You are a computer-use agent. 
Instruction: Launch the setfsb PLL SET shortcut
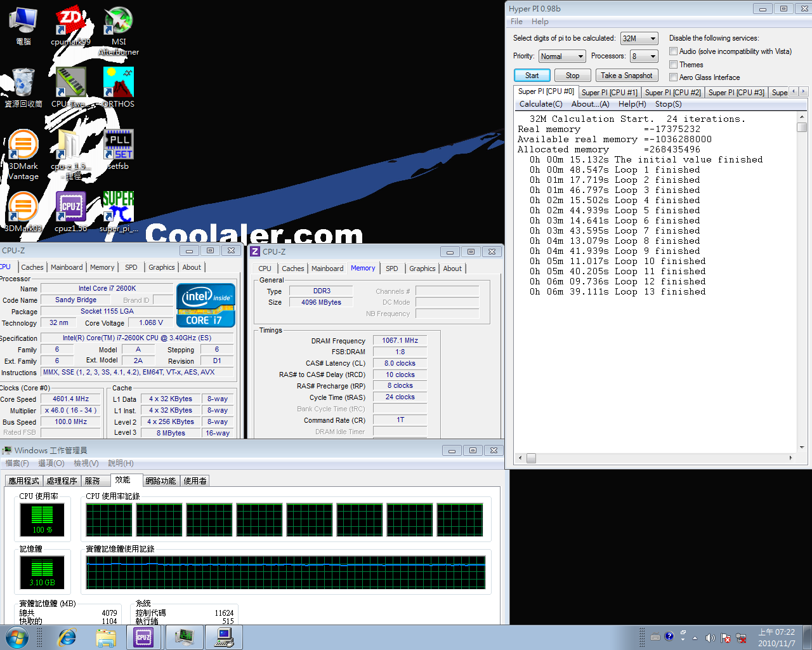(119, 150)
